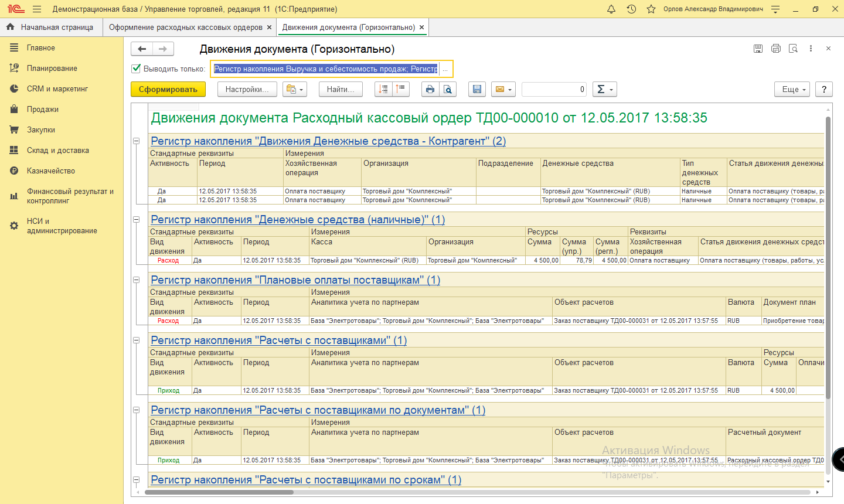Click the Home icon on Начальная страница tab

[10, 27]
